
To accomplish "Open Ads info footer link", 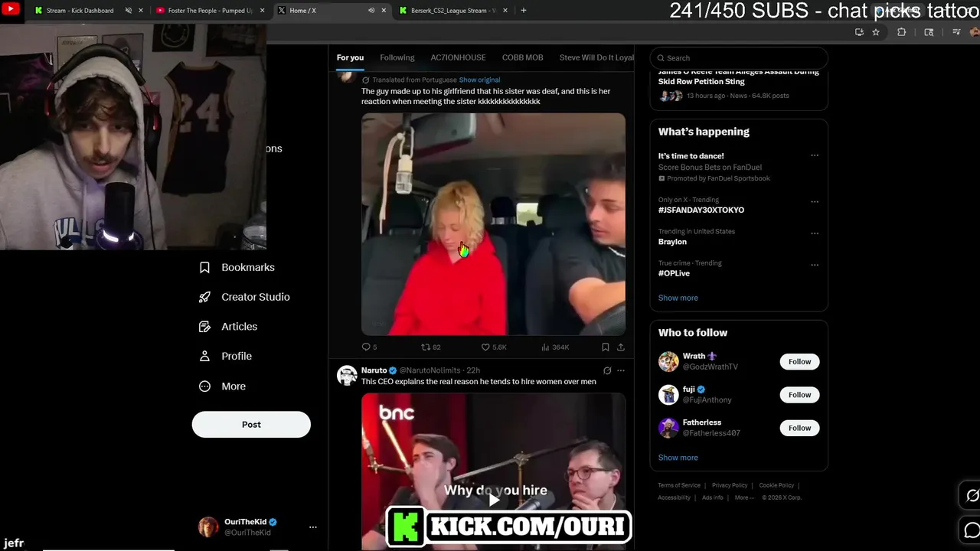I will (713, 497).
